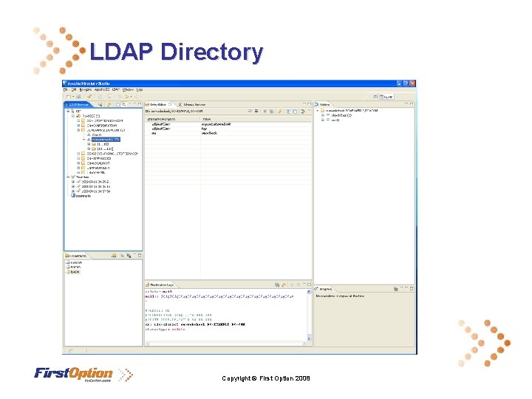Expand objectClass (2) in Outline
The width and height of the screenshot is (532, 399).
[x=323, y=115]
